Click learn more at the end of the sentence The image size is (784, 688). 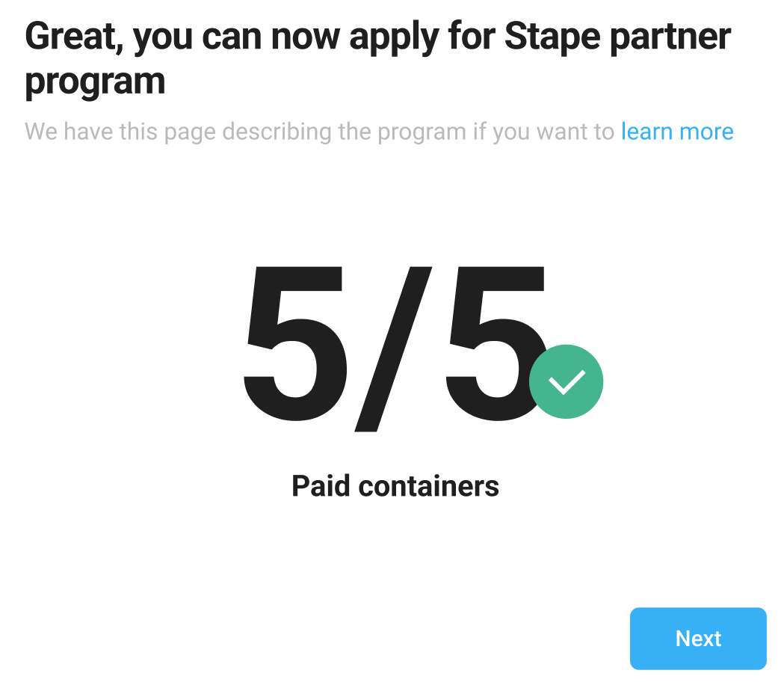click(x=676, y=131)
